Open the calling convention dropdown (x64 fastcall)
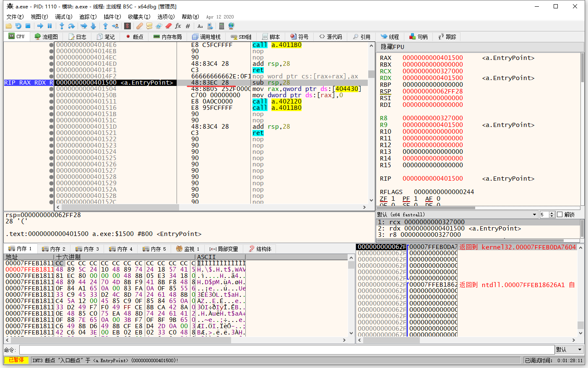 pyautogui.click(x=457, y=215)
